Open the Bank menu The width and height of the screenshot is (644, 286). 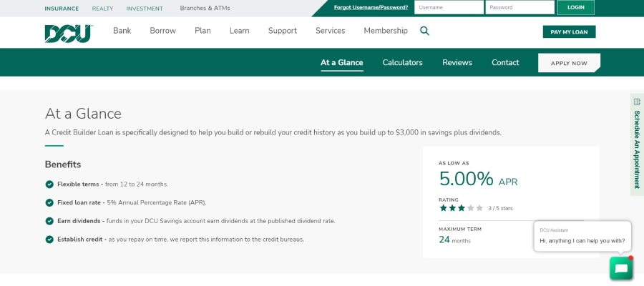(122, 31)
